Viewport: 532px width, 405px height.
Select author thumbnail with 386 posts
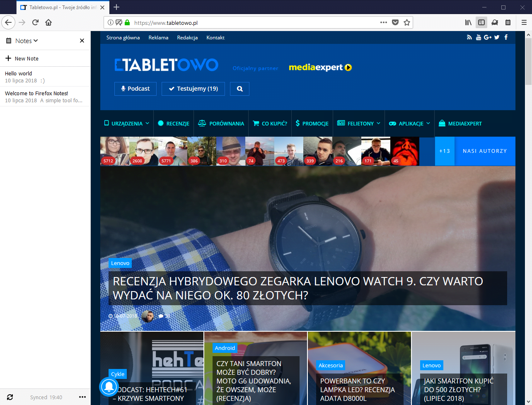click(202, 151)
